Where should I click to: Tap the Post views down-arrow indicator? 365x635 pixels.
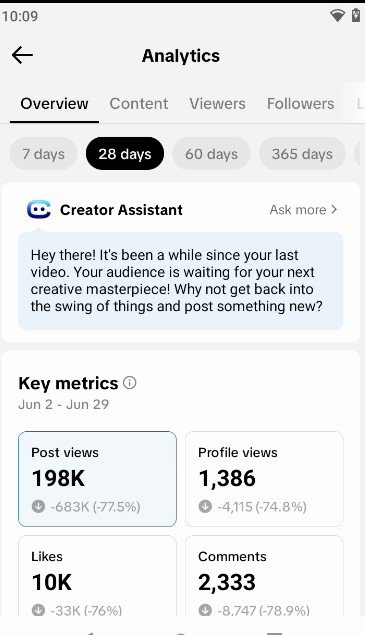pos(38,506)
